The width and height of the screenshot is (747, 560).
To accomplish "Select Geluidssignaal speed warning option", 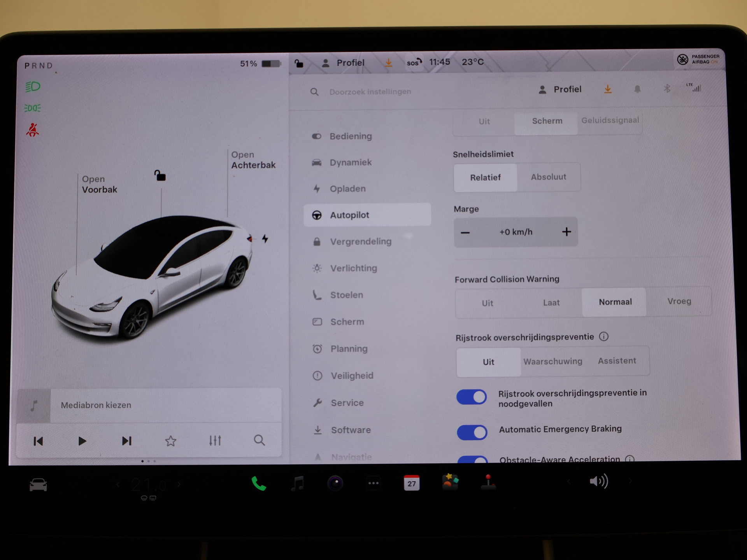I will coord(610,121).
